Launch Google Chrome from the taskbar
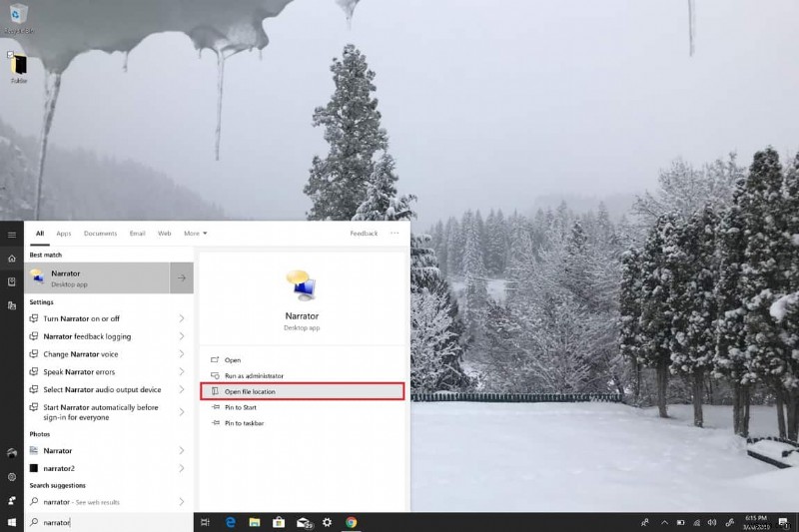This screenshot has width=799, height=532. pos(352,522)
